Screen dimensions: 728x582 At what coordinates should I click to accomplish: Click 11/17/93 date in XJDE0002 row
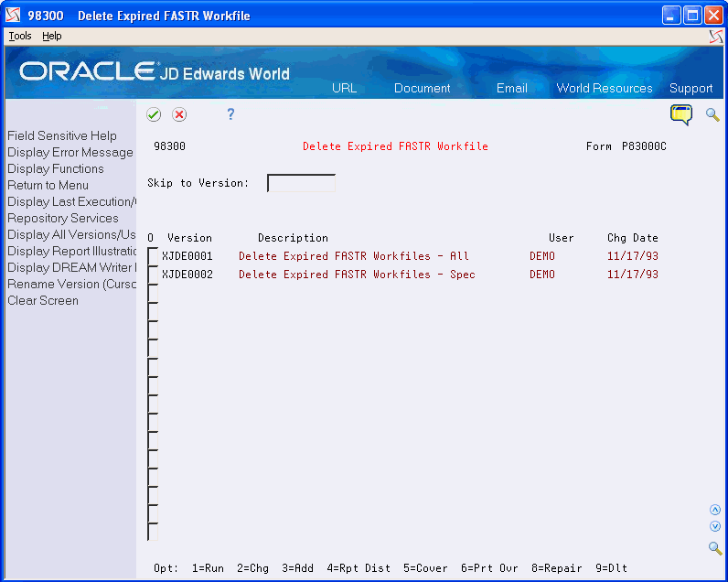(633, 275)
